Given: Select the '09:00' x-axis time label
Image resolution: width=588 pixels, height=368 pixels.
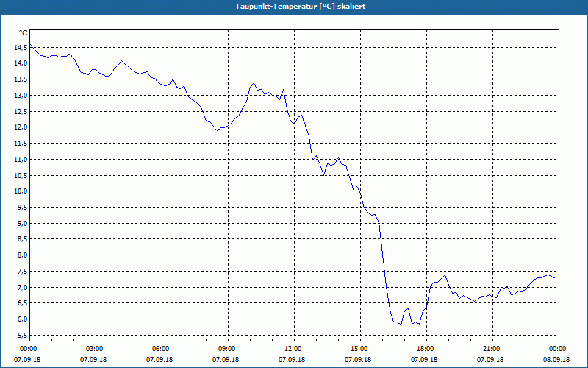Looking at the screenshot, I should tap(226, 349).
